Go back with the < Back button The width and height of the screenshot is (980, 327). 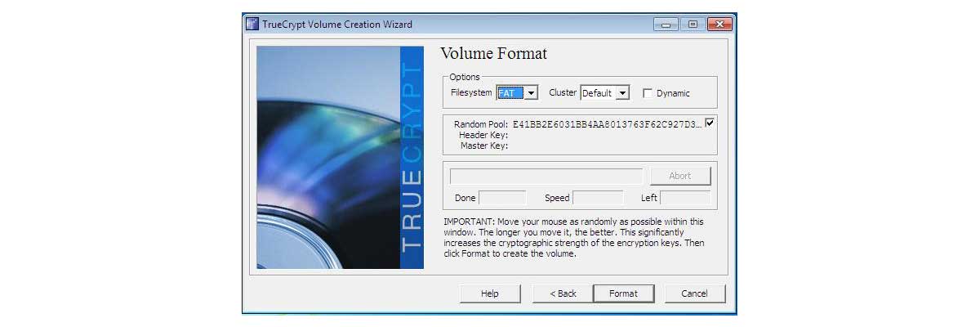[x=563, y=293]
